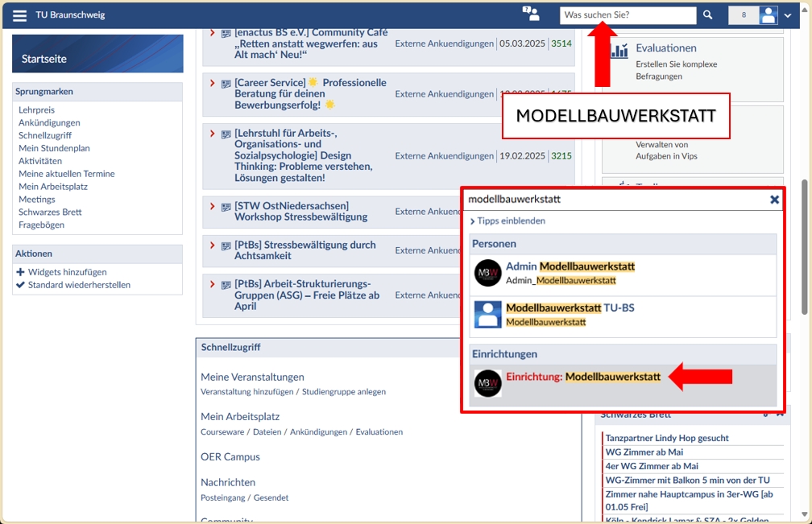
Task: Click news icon beside Design Thinking announcement
Action: (x=226, y=134)
